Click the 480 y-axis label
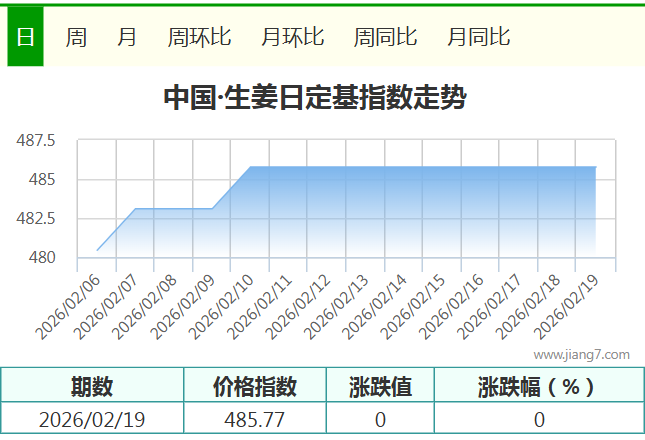Screen dimensions: 645x440 (x=43, y=258)
